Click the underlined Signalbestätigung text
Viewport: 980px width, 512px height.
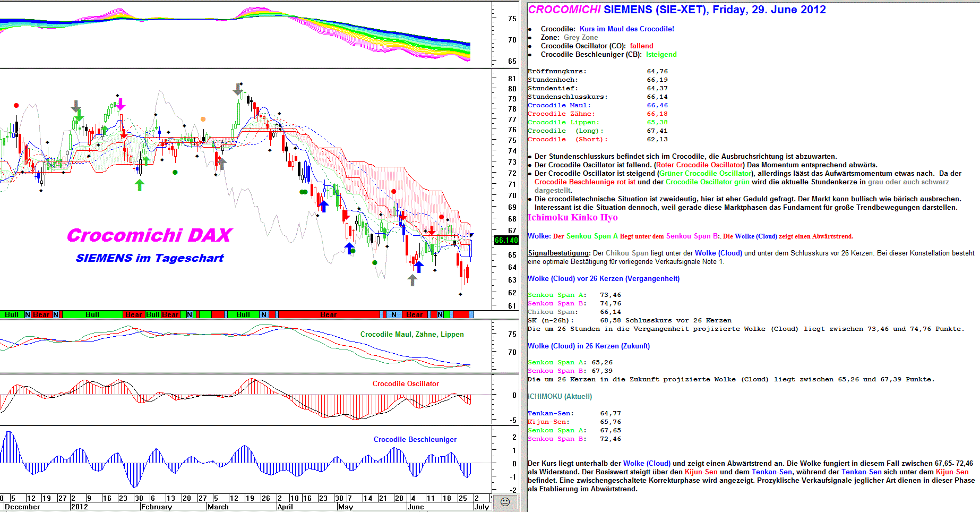pos(558,253)
